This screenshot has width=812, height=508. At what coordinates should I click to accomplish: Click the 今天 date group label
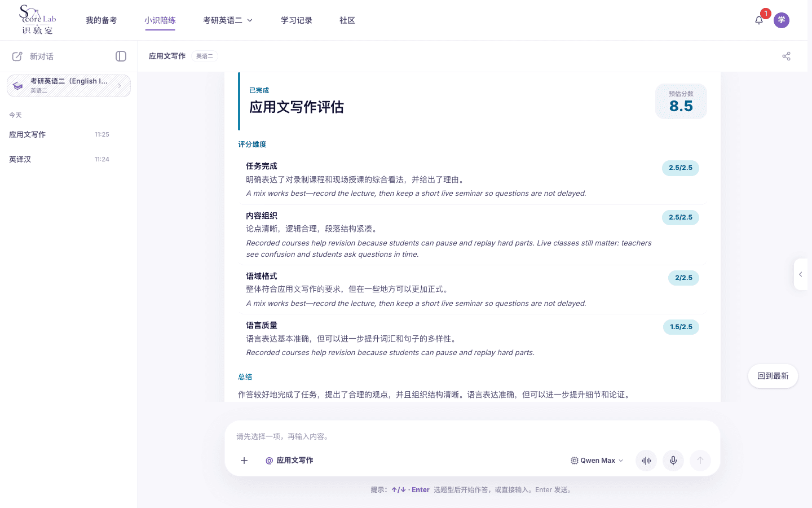coord(15,115)
